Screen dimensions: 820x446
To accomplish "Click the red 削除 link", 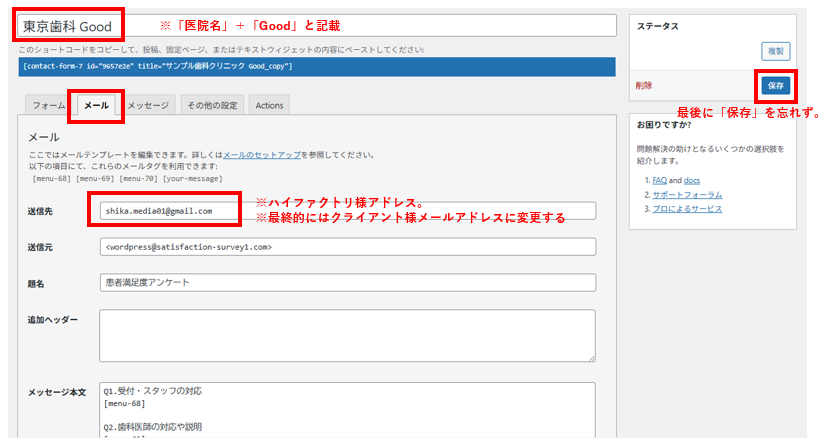I will coord(644,86).
